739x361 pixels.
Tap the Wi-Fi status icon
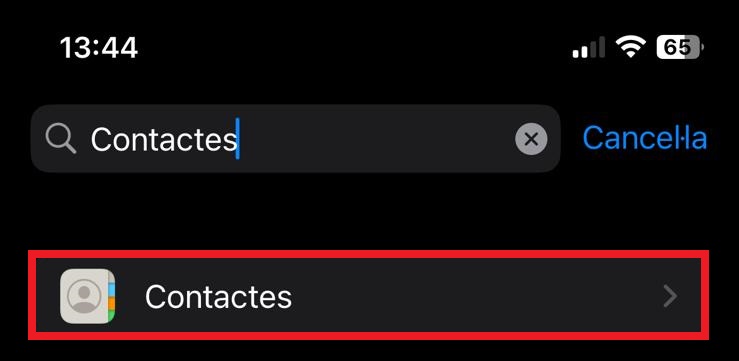(x=631, y=48)
